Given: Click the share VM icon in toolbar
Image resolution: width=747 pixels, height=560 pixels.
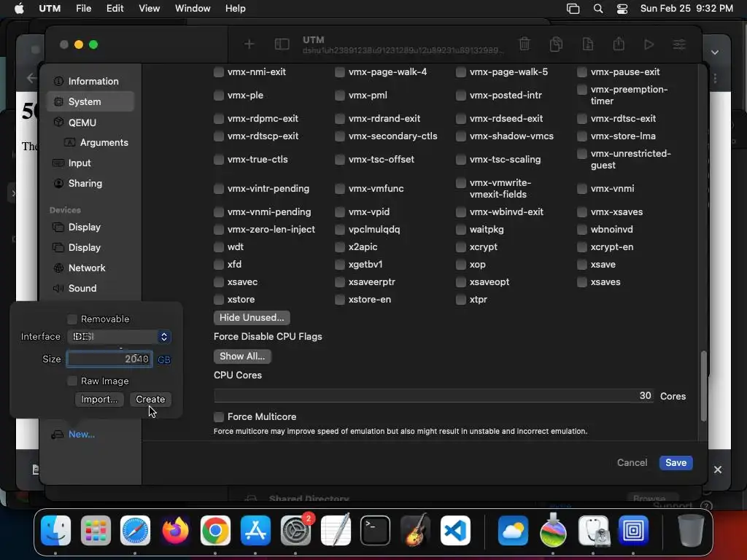Looking at the screenshot, I should 619,44.
